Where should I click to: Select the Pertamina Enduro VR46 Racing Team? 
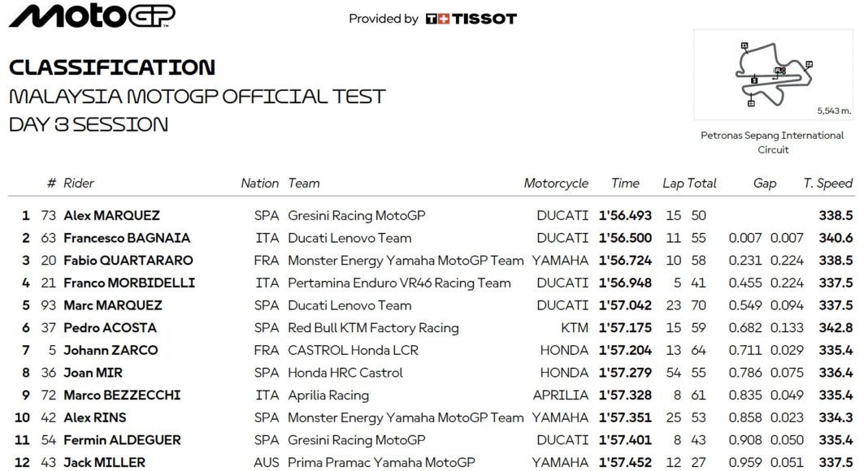pos(399,283)
